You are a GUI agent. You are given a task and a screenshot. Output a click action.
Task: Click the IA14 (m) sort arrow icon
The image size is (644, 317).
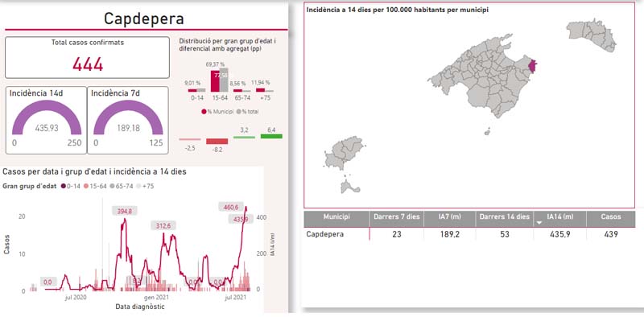click(x=539, y=222)
